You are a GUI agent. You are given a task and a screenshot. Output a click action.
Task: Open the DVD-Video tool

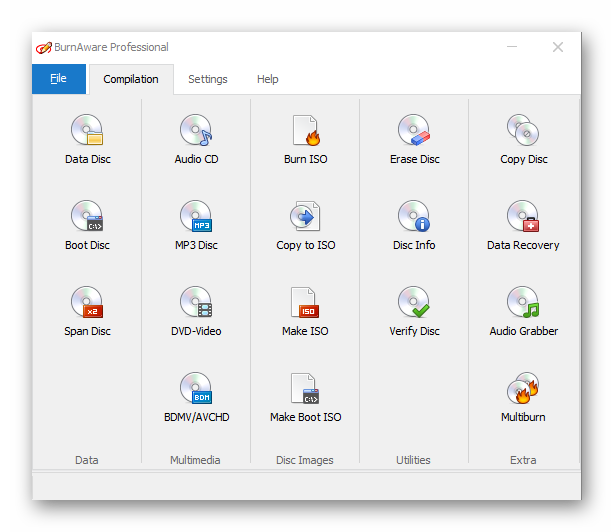[x=196, y=312]
